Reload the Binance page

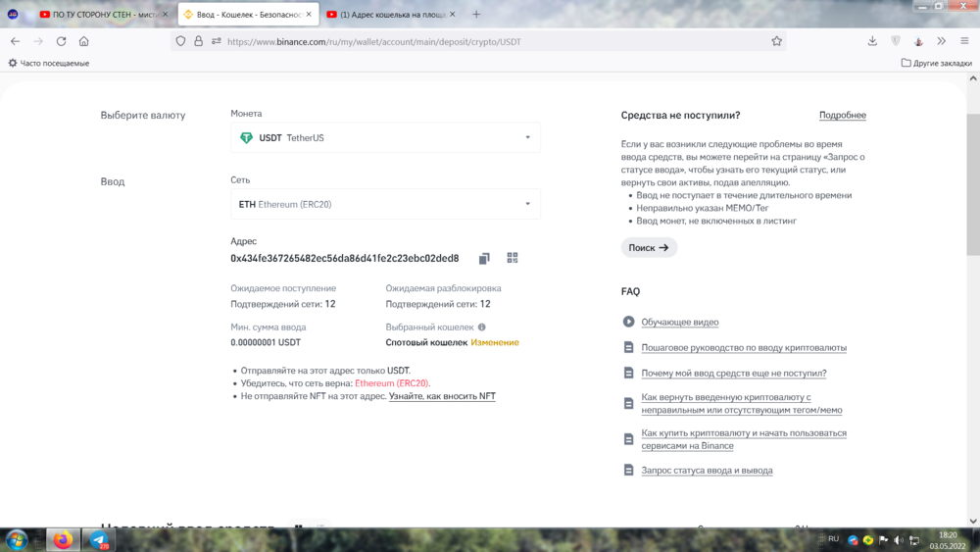pos(61,41)
